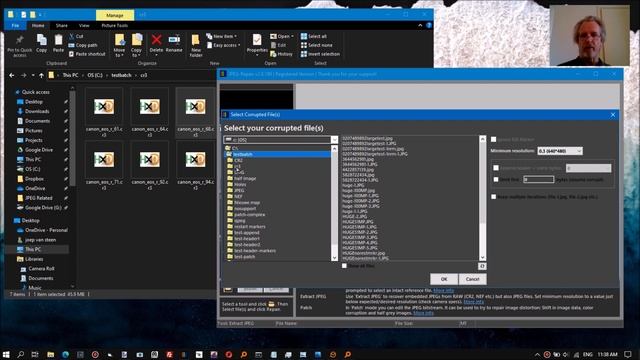
Task: Click Select none in Explorer ribbon
Action: [316, 45]
